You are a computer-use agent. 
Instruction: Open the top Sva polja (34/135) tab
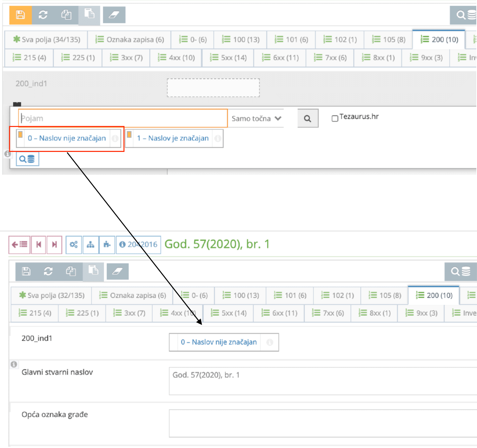coord(47,40)
